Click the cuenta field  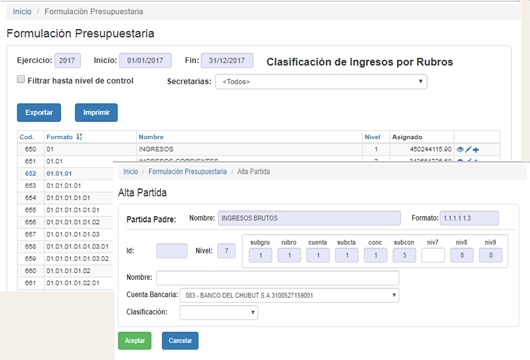[318, 255]
